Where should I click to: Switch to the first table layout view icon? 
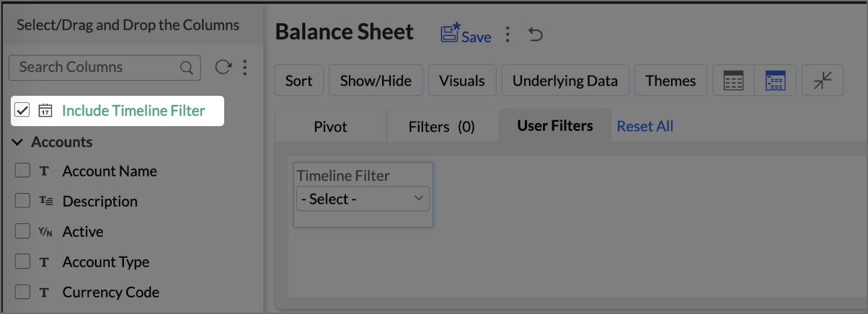(x=733, y=81)
